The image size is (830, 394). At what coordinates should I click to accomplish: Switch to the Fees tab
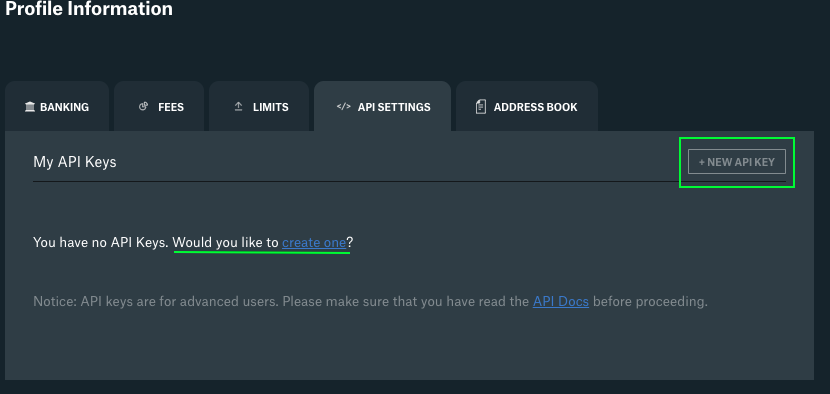coord(159,107)
